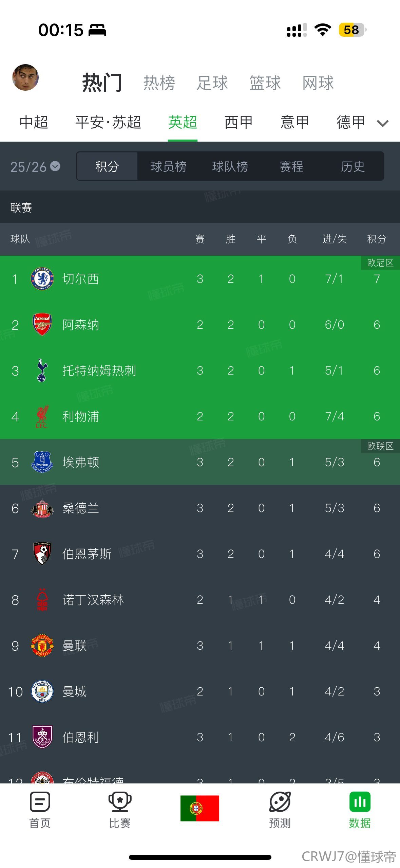This screenshot has width=400, height=868.
Task: Open the 25/26 season dropdown
Action: tap(35, 166)
